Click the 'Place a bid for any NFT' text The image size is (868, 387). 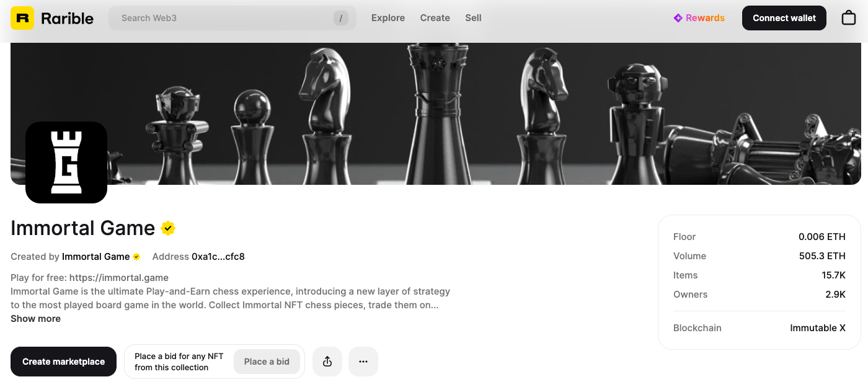pos(179,356)
